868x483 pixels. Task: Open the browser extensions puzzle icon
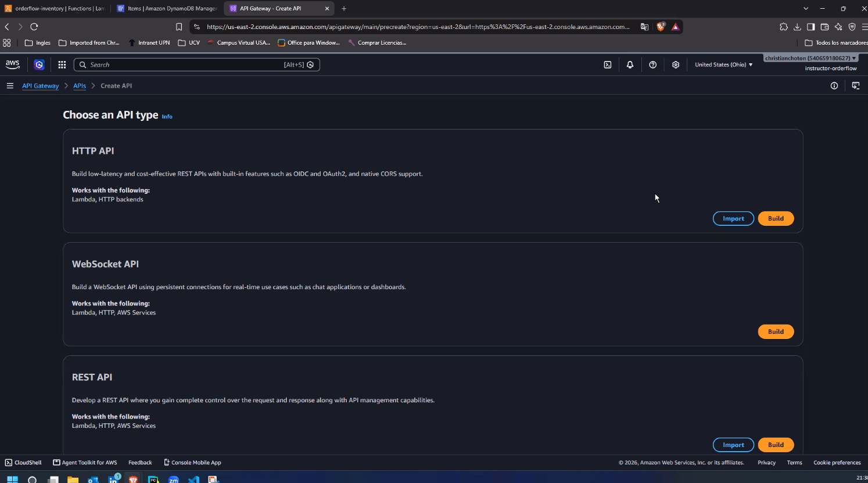click(784, 27)
